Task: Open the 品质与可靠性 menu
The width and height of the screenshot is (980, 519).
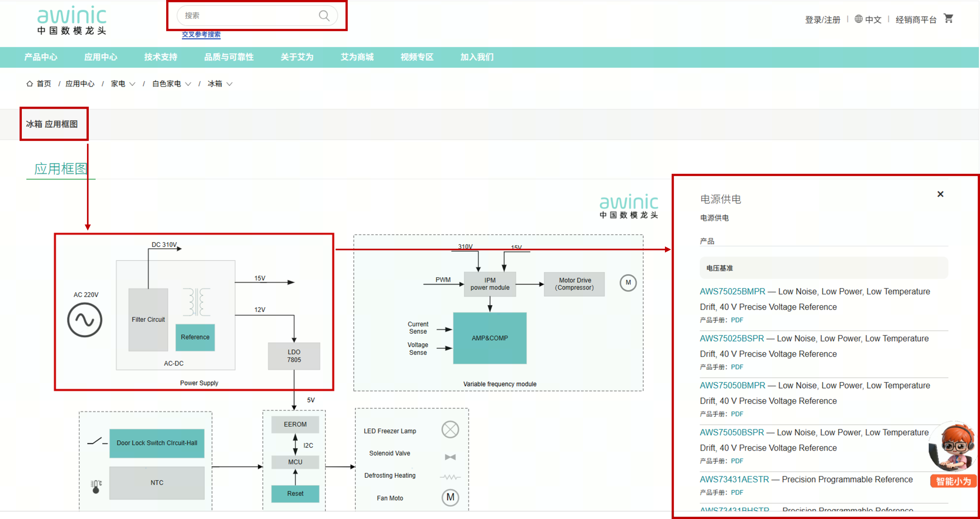Action: (x=229, y=57)
